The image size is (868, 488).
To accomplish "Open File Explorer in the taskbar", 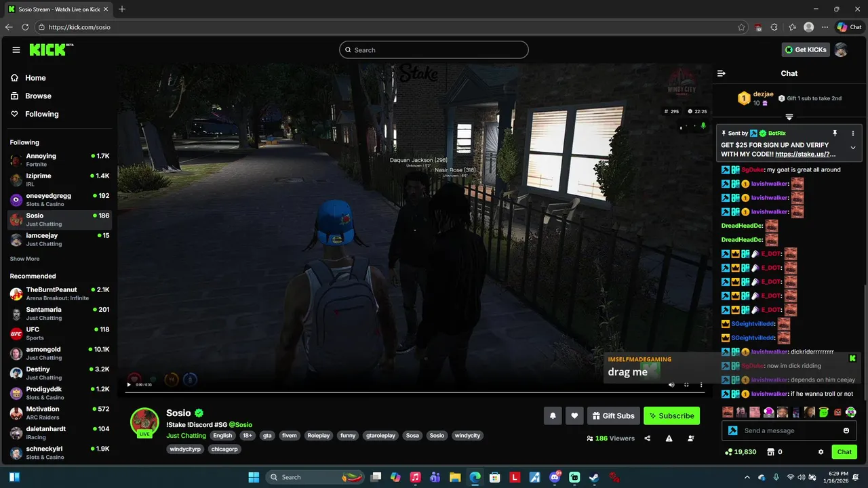I will click(x=455, y=477).
